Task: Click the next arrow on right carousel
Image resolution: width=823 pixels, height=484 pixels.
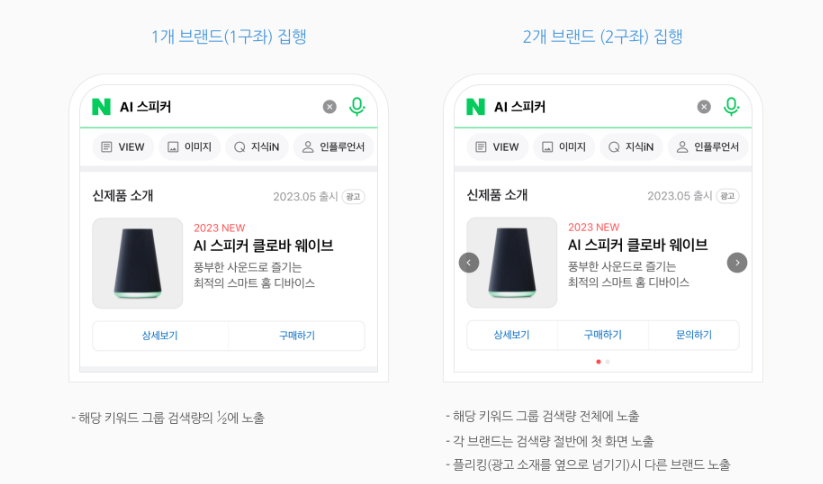Action: click(737, 262)
